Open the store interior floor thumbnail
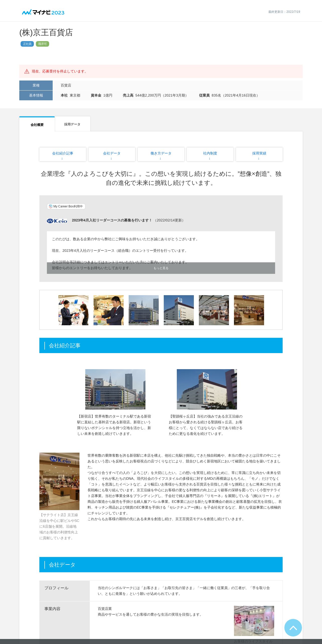322x644 pixels. (x=214, y=310)
